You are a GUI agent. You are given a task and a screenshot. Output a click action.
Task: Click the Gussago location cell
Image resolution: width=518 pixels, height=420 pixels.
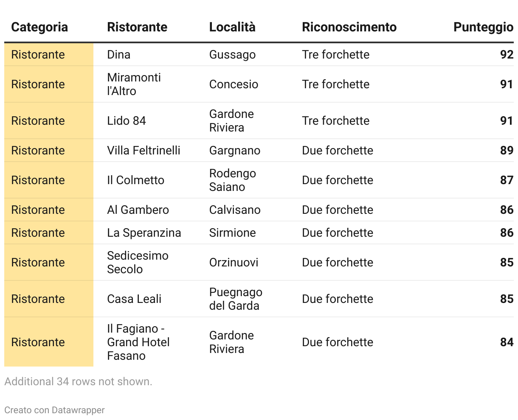(232, 55)
